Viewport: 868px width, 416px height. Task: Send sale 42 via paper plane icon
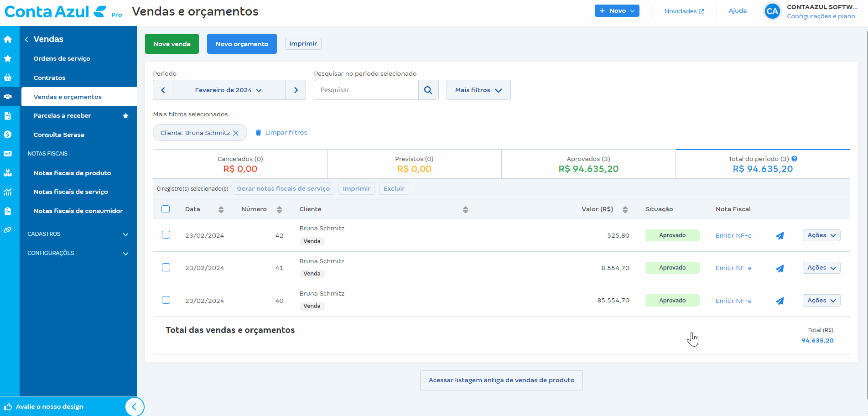780,236
